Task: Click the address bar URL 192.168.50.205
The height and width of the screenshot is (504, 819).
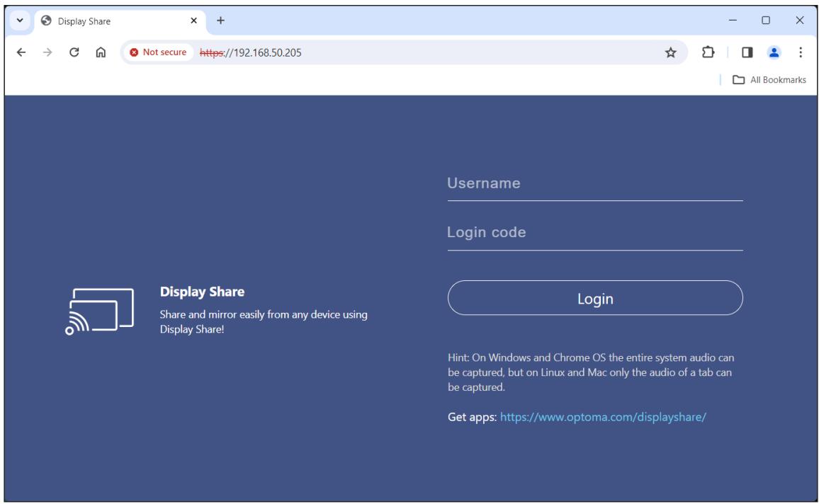Action: tap(251, 52)
